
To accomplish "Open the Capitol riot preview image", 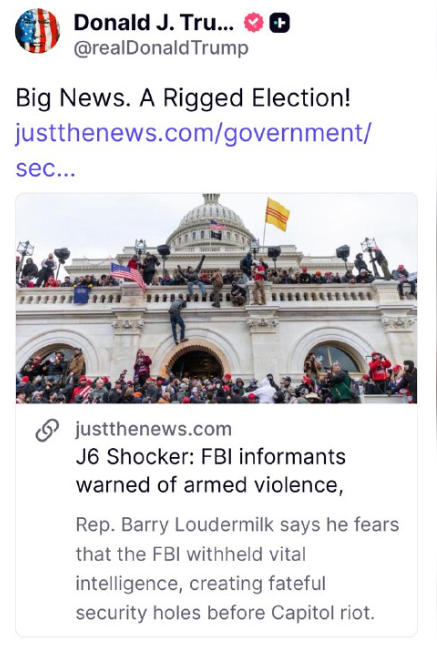I will (x=217, y=298).
